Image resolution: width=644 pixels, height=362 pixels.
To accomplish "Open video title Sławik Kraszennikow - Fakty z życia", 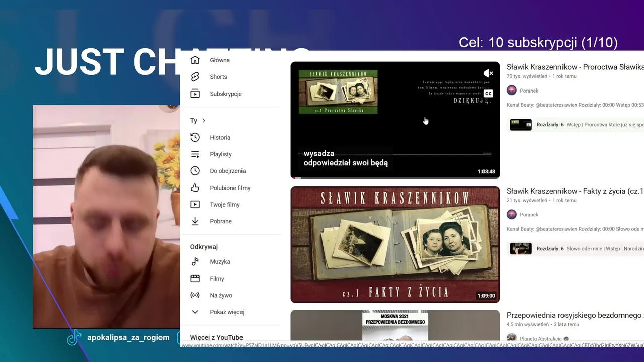I will [575, 191].
